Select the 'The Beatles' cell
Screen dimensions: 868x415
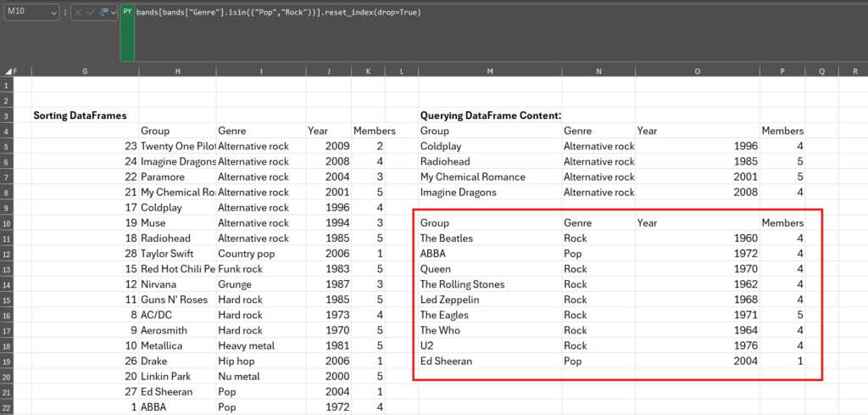[x=490, y=238]
